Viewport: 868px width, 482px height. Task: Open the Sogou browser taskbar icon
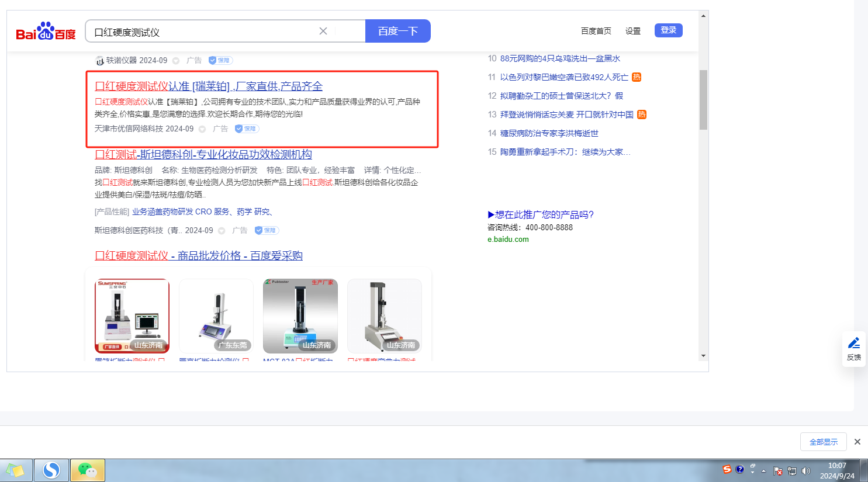51,470
